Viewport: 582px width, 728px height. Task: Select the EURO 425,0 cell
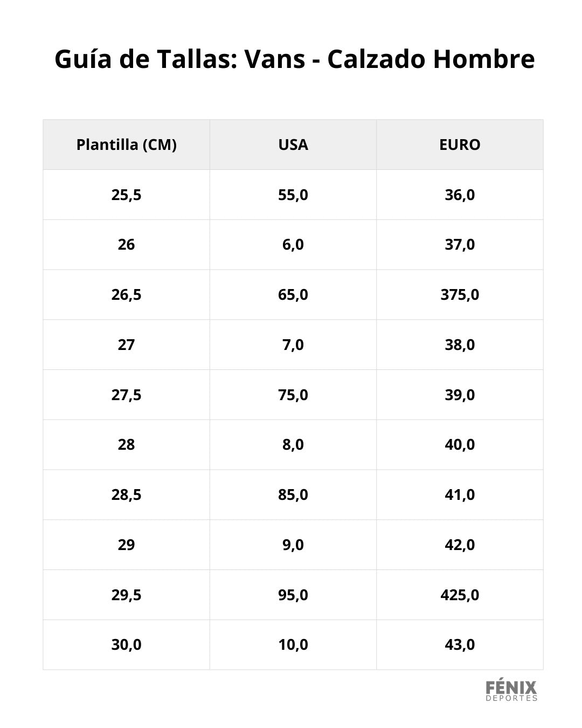point(460,595)
